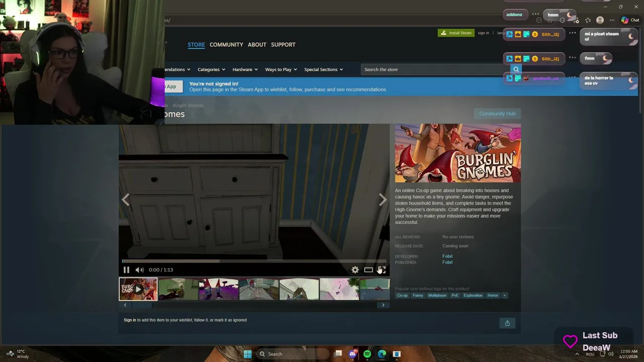644x362 pixels.
Task: Toggle theater mode on the video player
Action: coord(368,270)
